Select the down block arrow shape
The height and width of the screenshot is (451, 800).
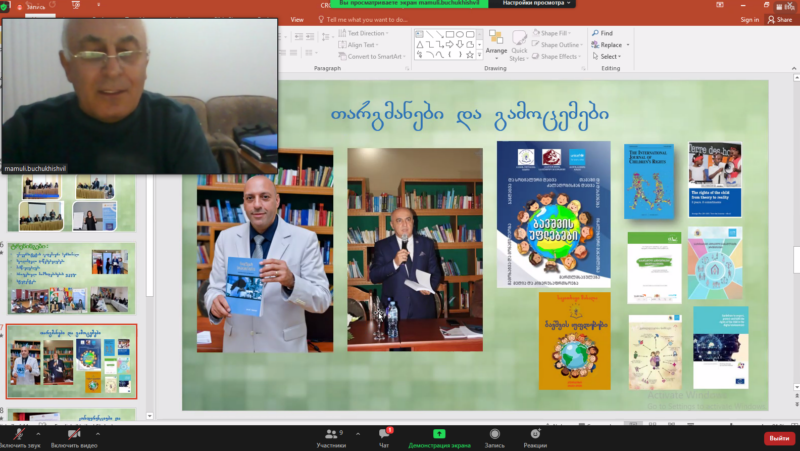460,44
